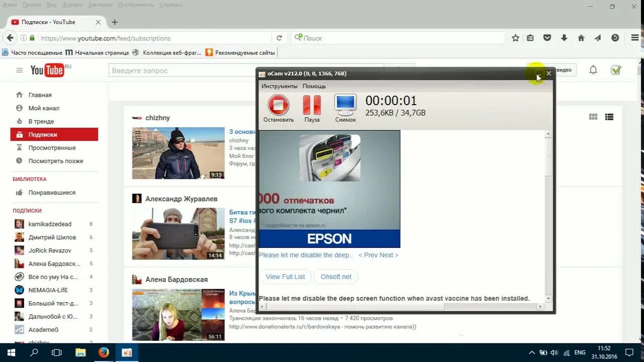644x362 pixels.
Task: Bookmark page with star icon
Action: (x=515, y=38)
